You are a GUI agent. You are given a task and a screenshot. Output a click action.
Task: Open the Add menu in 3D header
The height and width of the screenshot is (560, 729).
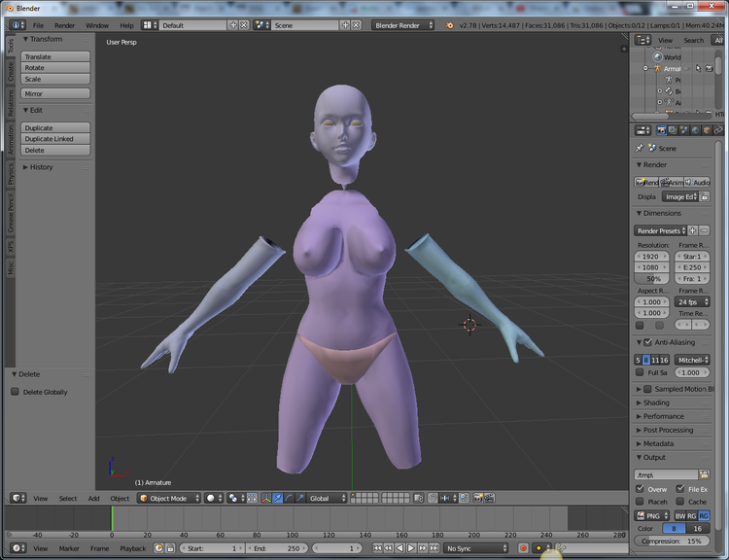(x=93, y=498)
